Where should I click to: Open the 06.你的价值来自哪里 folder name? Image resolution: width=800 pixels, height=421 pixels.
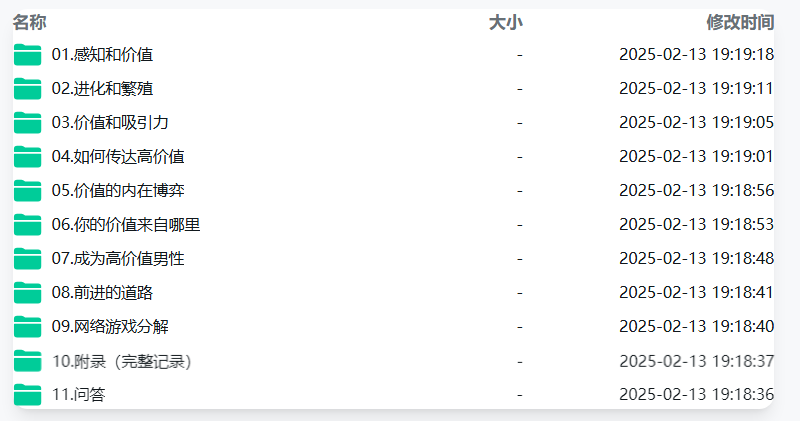click(126, 225)
